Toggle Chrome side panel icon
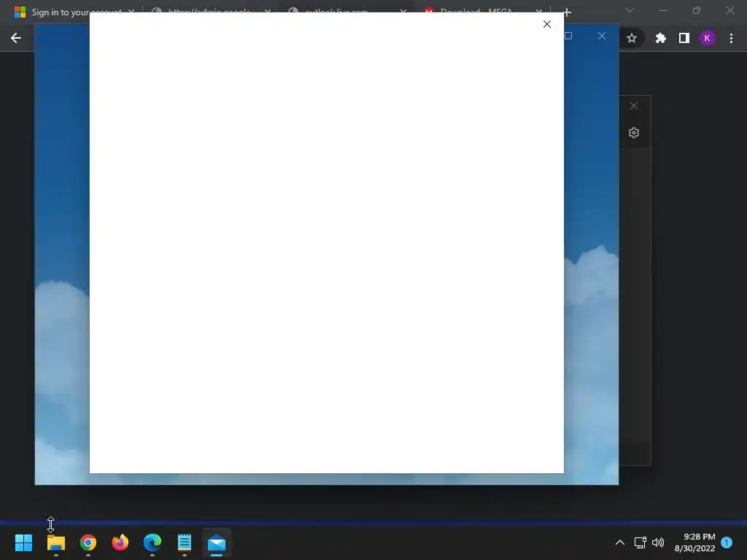Image resolution: width=747 pixels, height=560 pixels. coord(684,38)
